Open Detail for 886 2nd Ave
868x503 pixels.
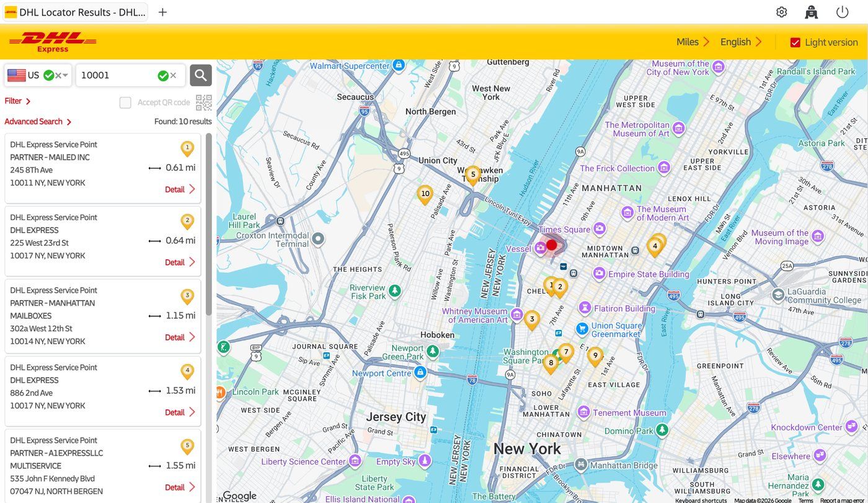(x=180, y=412)
